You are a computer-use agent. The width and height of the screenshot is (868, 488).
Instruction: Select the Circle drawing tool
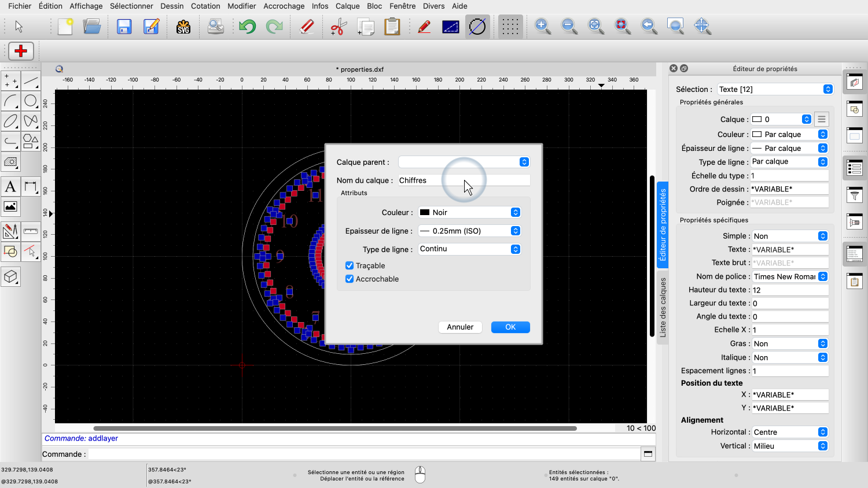pyautogui.click(x=31, y=101)
